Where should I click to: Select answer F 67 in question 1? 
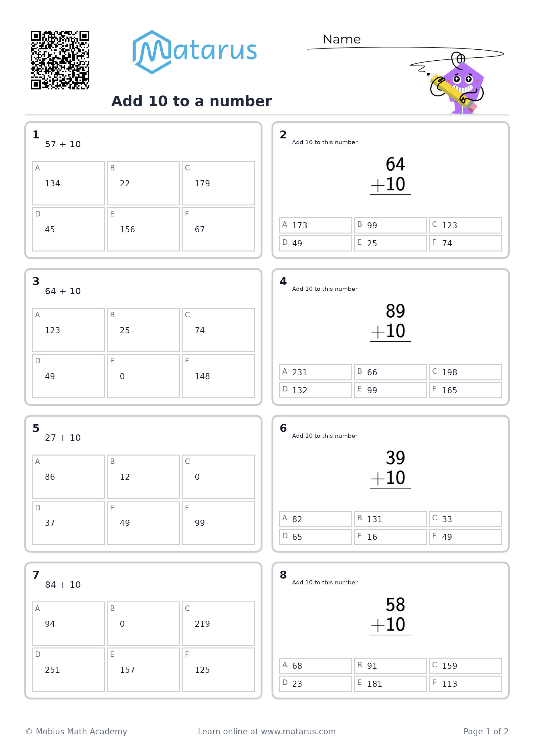click(218, 229)
